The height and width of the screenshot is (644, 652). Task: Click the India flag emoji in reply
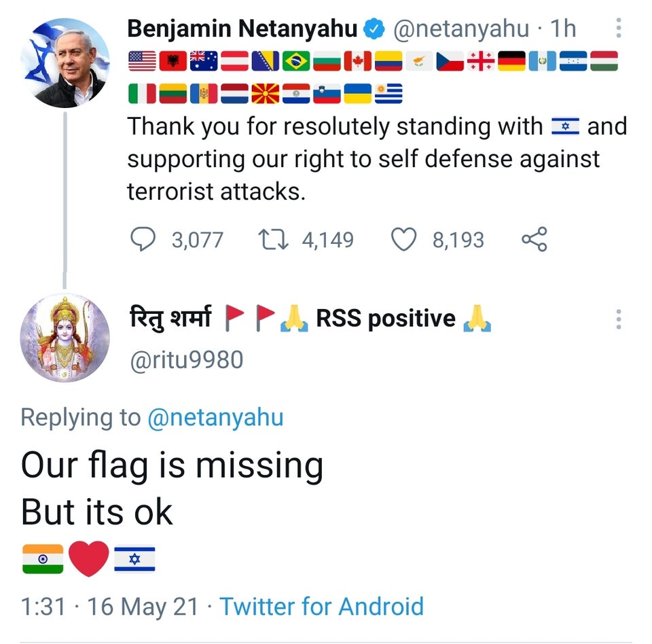[42, 558]
